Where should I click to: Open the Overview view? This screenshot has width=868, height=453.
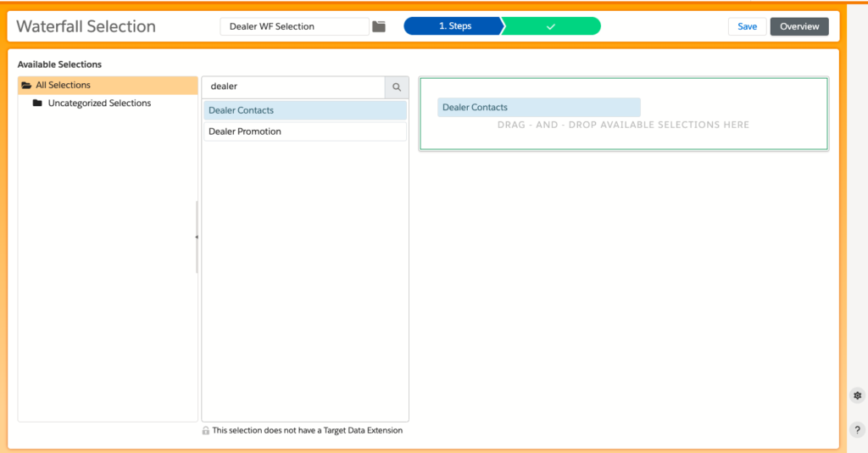coord(798,26)
